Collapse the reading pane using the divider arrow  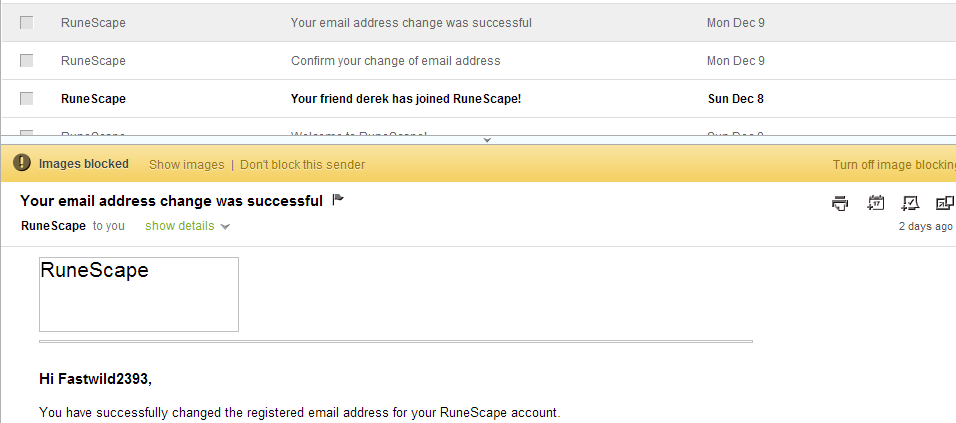pos(487,140)
